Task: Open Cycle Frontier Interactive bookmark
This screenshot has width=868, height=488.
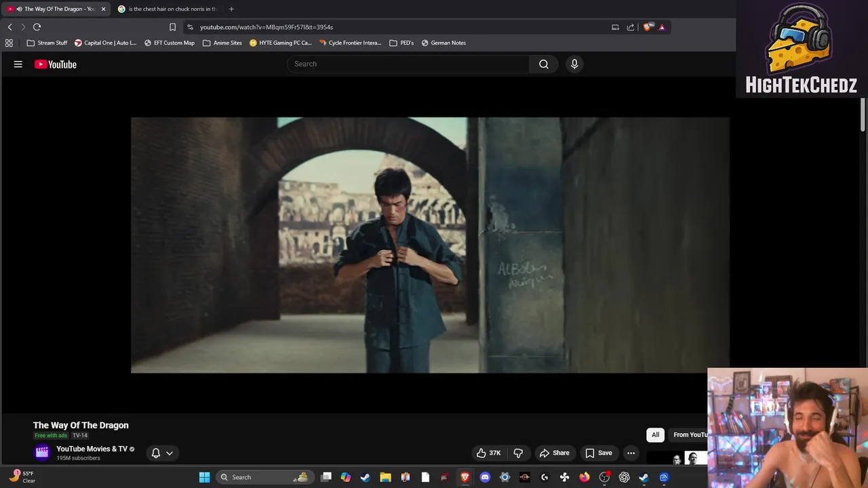Action: tap(351, 43)
